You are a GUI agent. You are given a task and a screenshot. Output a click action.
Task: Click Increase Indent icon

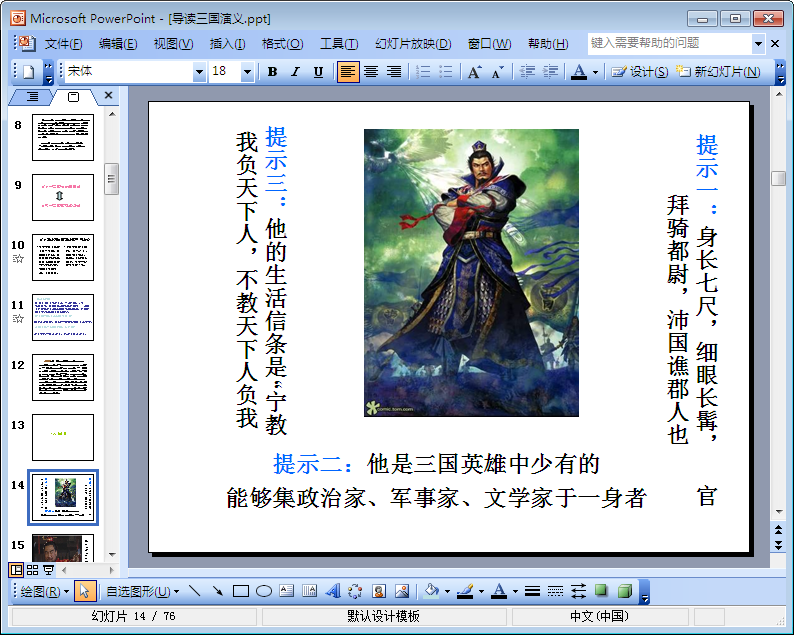coord(550,72)
